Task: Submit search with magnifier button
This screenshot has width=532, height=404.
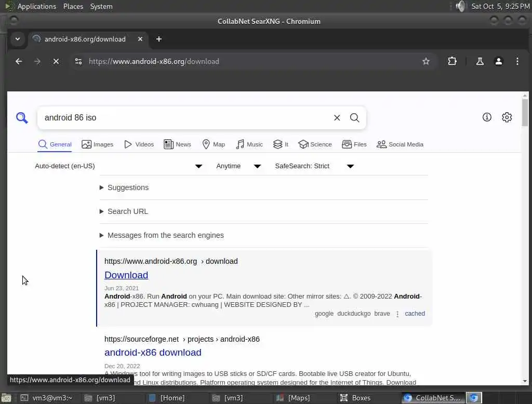Action: pos(354,118)
